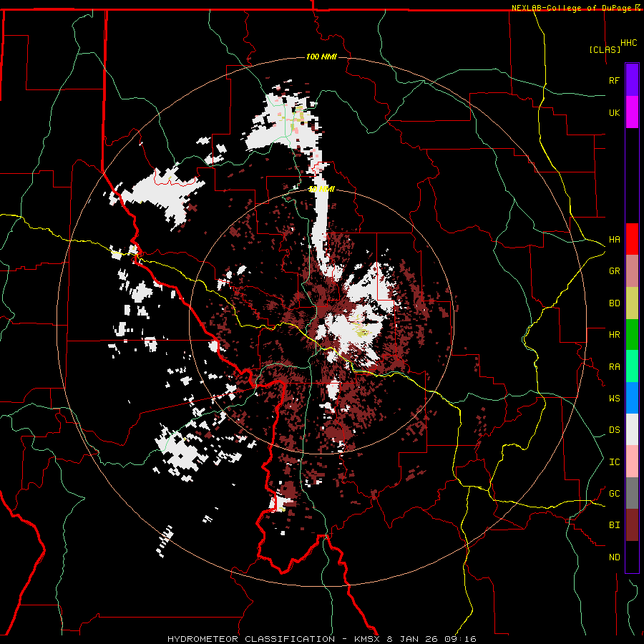Click the GC legend label
This screenshot has height=644, width=644.
pos(615,494)
